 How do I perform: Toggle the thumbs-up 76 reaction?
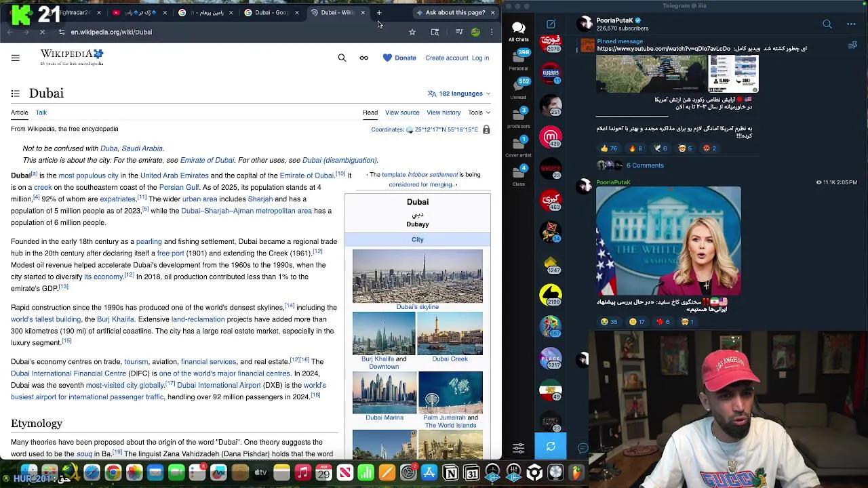coord(609,148)
